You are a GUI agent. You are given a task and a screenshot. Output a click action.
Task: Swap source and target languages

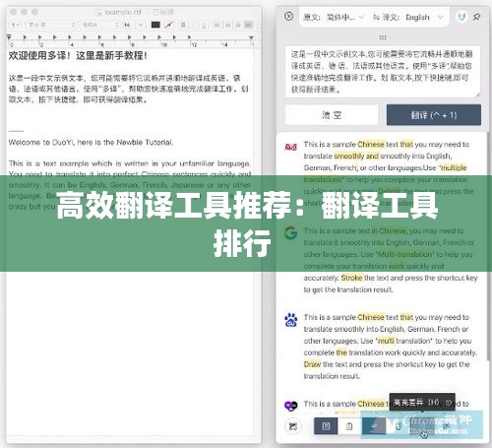376,17
